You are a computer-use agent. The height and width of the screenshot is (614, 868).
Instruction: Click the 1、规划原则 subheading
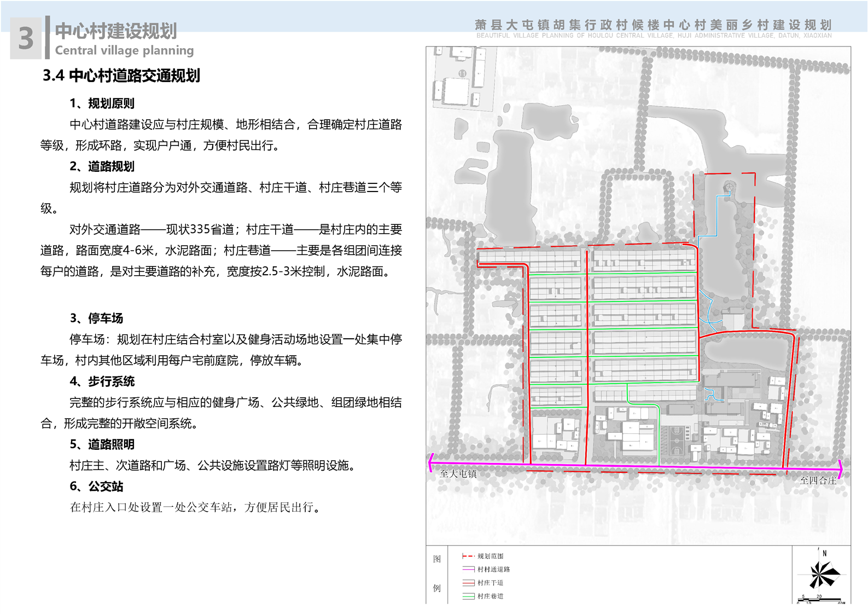point(102,103)
